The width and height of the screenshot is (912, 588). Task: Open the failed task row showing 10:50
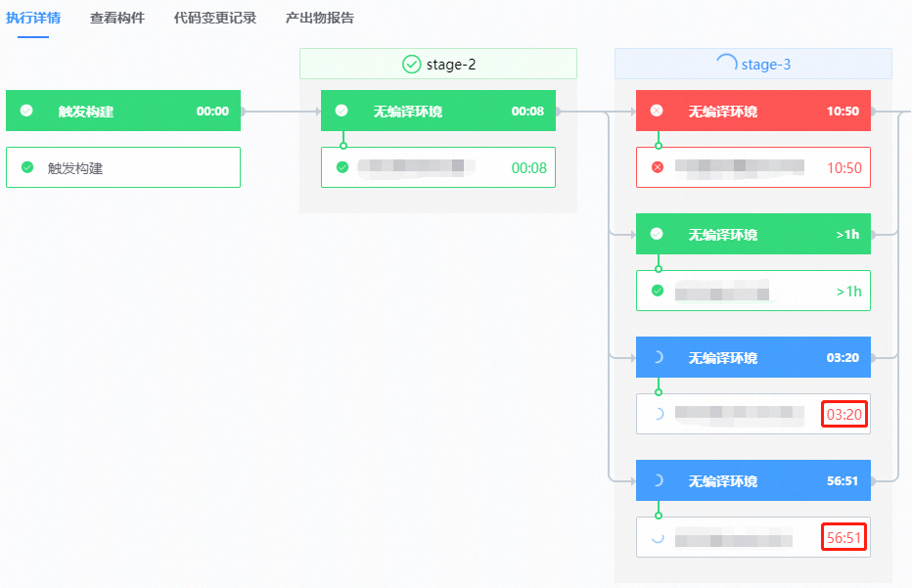753,167
